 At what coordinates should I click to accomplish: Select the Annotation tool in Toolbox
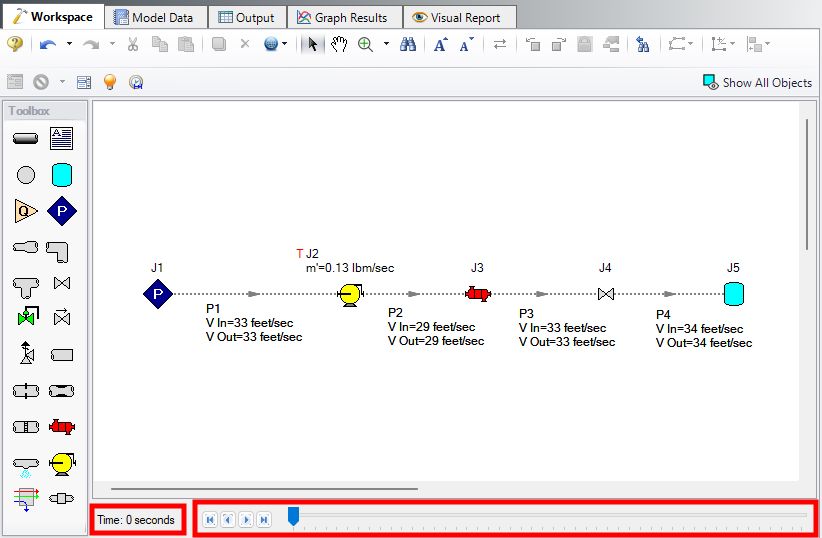pyautogui.click(x=61, y=138)
